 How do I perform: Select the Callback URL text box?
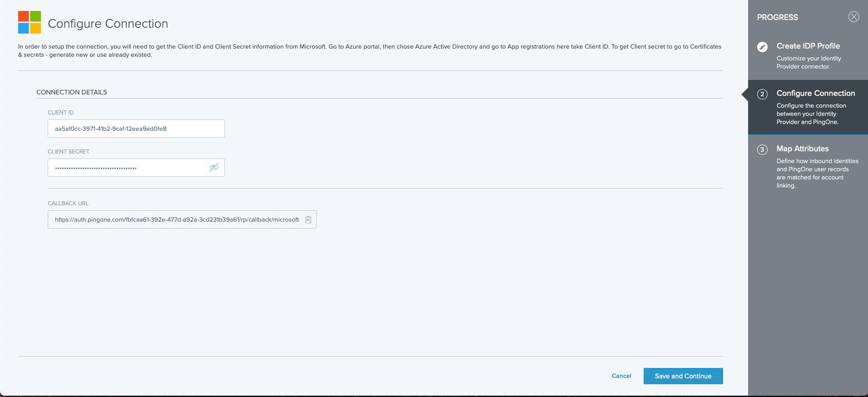click(177, 220)
